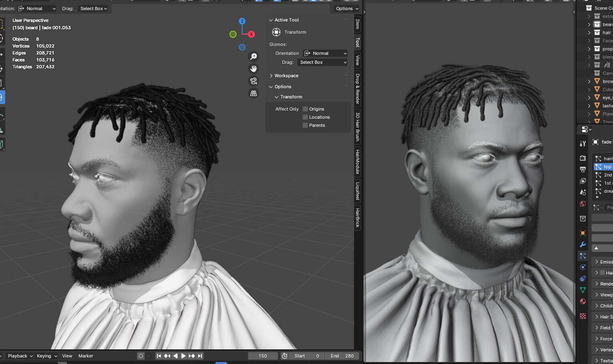613x364 pixels.
Task: Jump to the timeline end frame
Action: click(x=200, y=356)
